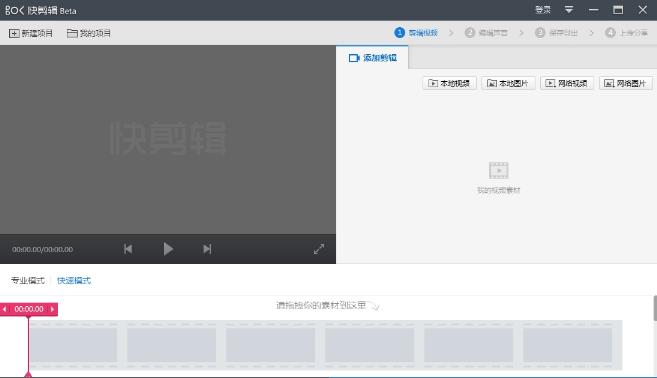Select the 添加剪辑 tab
657x378 pixels.
pos(372,57)
